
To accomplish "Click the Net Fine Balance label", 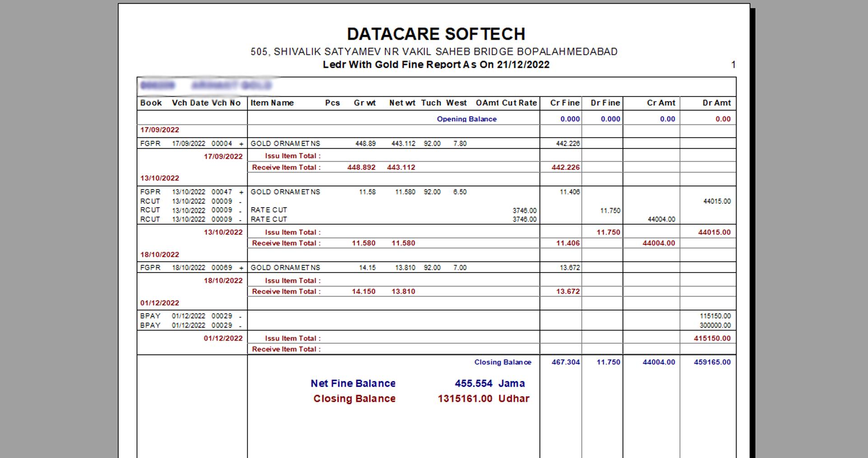I will coord(353,384).
